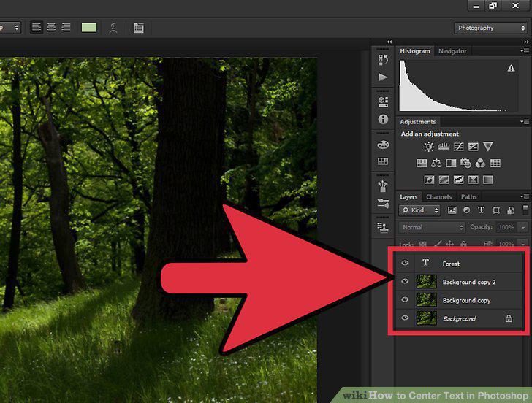
Task: Add a Black & White adjustment
Action: (452, 164)
